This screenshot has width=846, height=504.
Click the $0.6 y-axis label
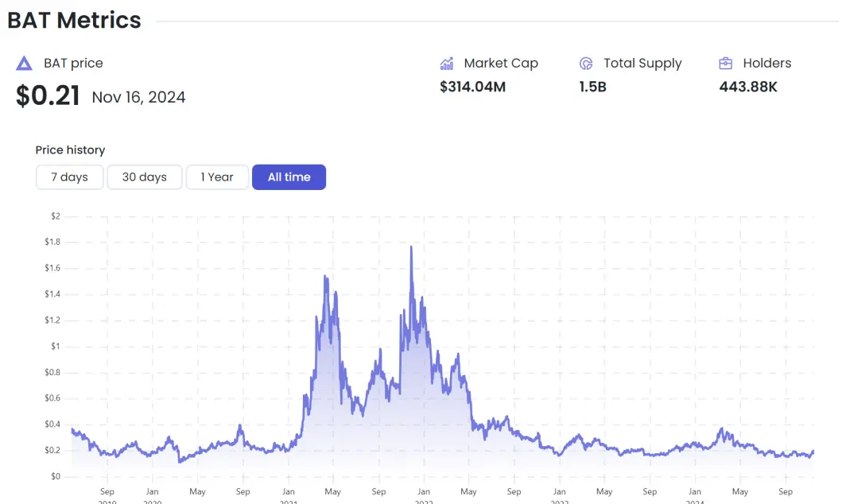click(x=52, y=398)
